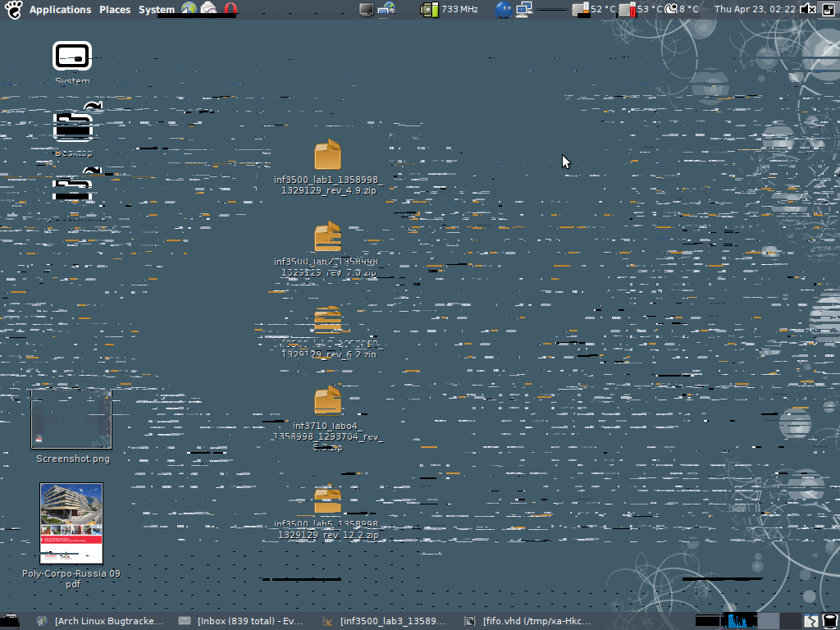
Task: Expand the calendar from the date and time
Action: point(755,9)
